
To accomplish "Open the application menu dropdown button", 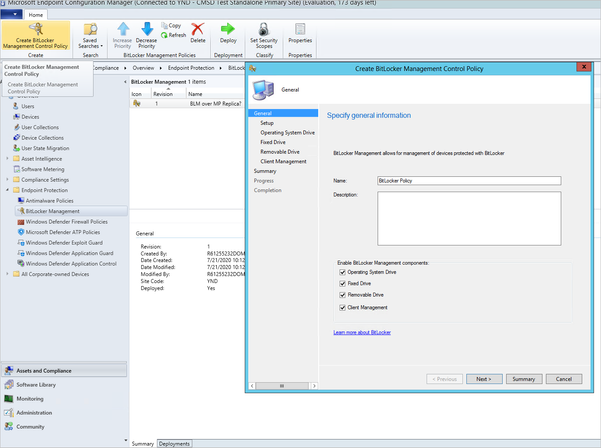I will tap(11, 14).
